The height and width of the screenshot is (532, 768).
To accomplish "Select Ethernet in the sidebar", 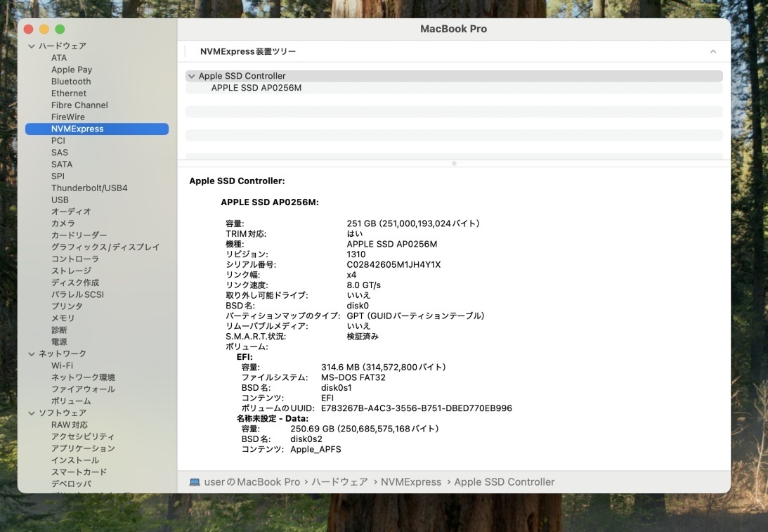I will click(69, 93).
